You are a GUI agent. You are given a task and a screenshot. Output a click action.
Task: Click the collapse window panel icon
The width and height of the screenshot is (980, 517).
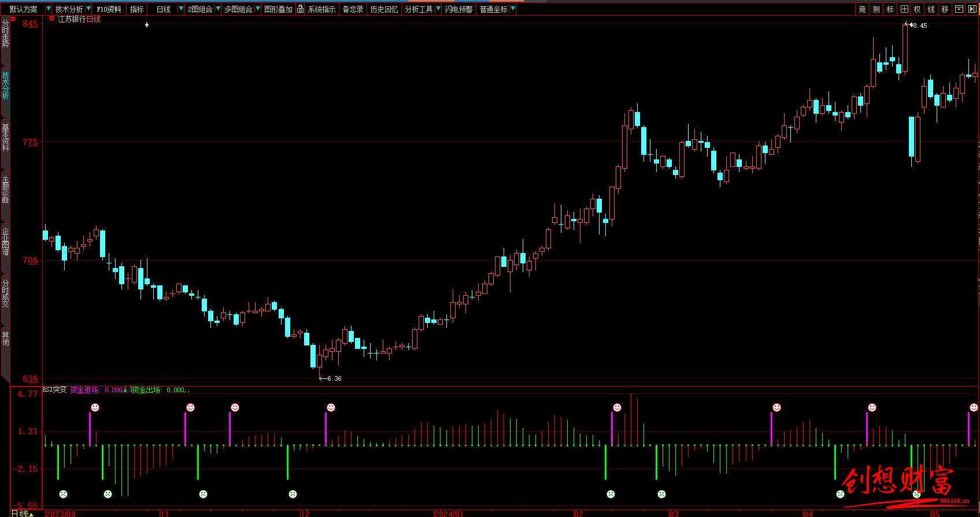tap(959, 9)
